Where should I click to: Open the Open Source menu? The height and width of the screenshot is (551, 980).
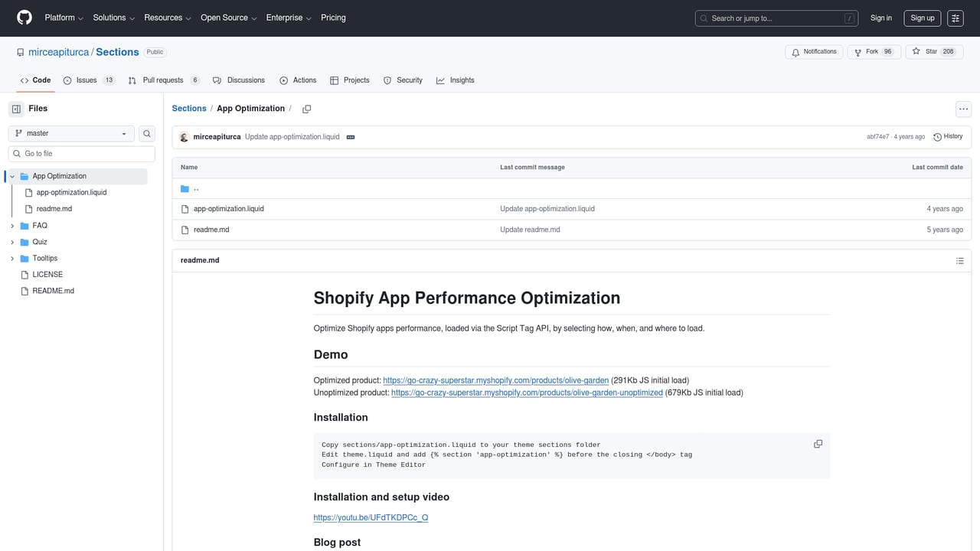click(227, 18)
